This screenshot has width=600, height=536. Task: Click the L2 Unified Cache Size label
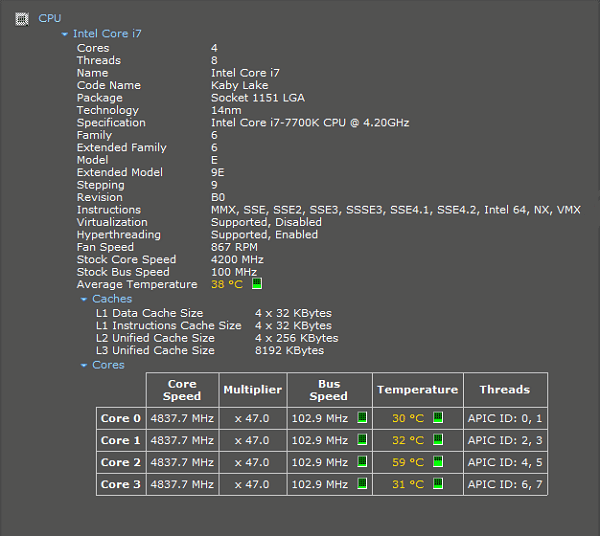pyautogui.click(x=155, y=338)
